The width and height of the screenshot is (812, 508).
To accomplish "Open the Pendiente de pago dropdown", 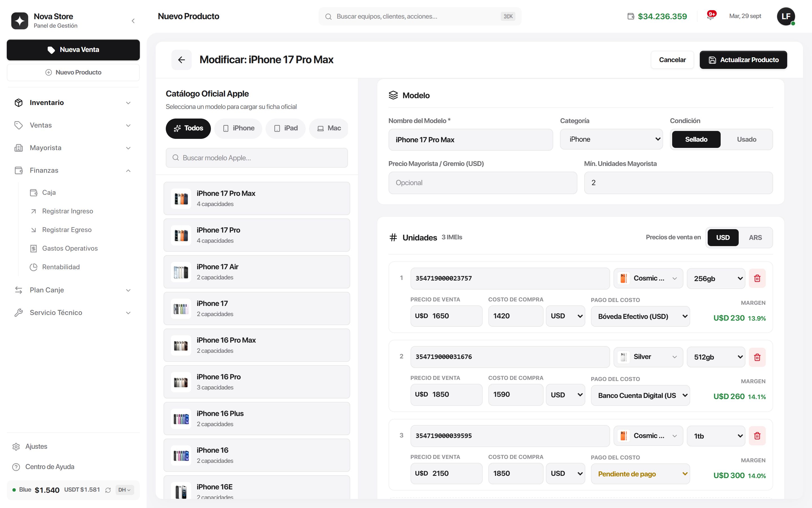I will [x=640, y=474].
